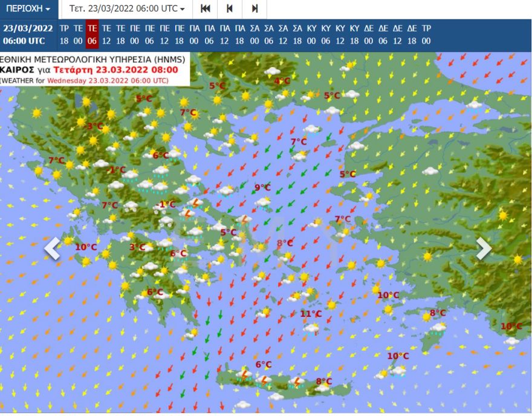532x416 pixels.
Task: Jump to first forecast frame button
Action: (206, 9)
